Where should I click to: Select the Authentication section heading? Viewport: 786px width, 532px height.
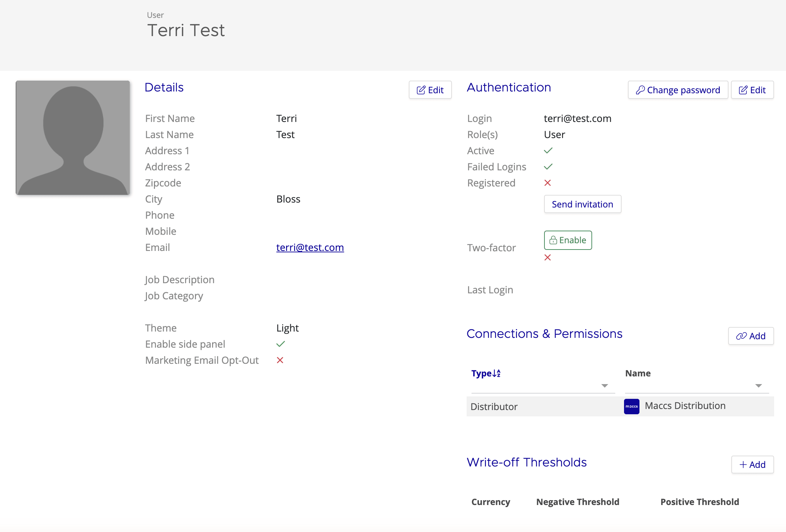tap(509, 87)
